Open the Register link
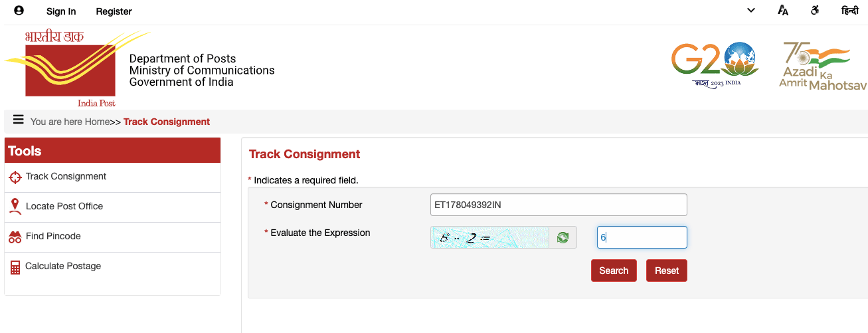 coord(114,11)
